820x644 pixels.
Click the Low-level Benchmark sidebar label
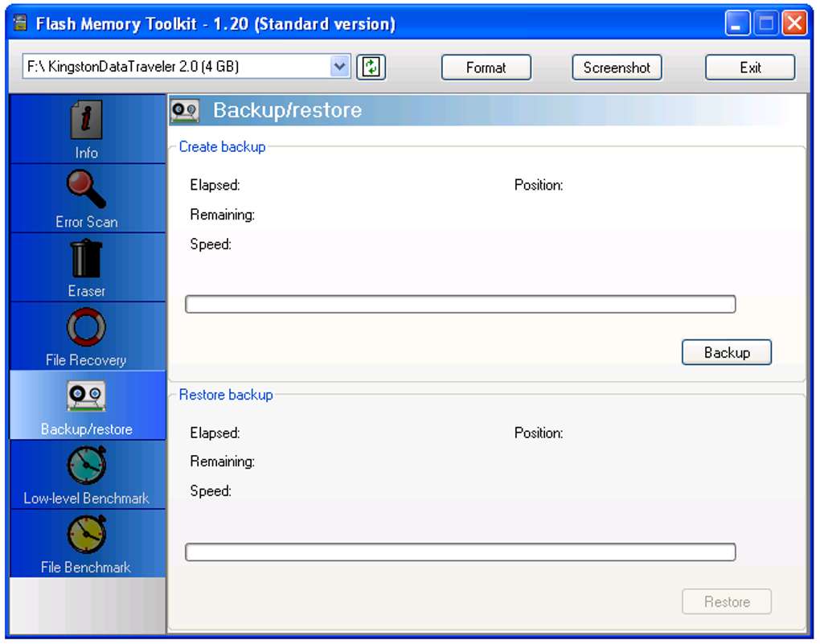tap(86, 498)
